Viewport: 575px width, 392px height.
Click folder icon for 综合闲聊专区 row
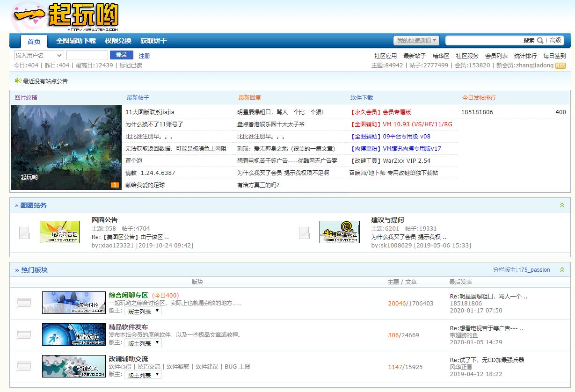[24, 303]
